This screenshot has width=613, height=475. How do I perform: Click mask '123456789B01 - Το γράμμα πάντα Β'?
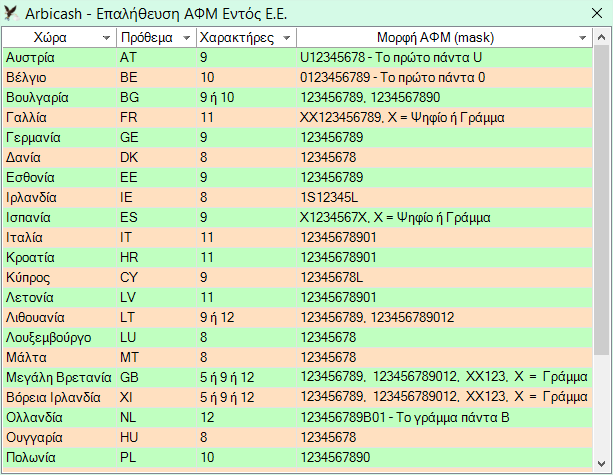[445, 417]
